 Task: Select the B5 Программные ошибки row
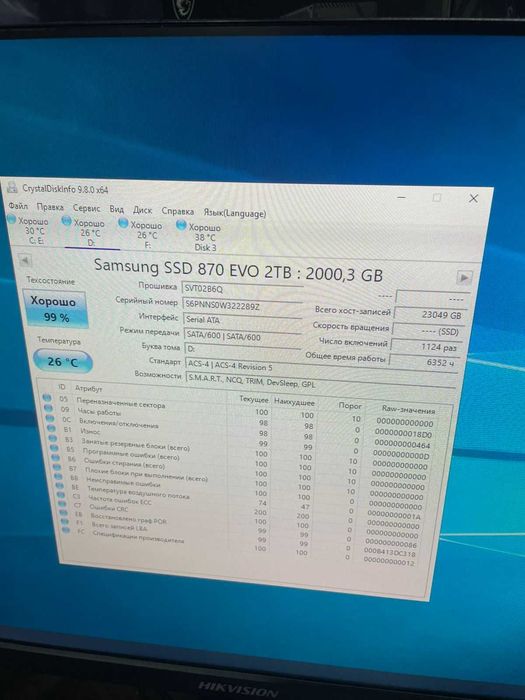pyautogui.click(x=239, y=461)
